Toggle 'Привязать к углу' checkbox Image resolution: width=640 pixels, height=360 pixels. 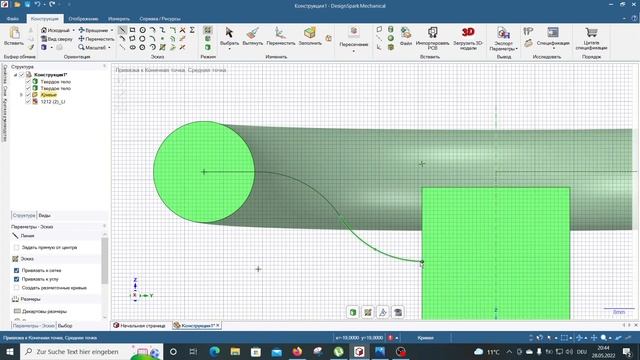(16, 279)
